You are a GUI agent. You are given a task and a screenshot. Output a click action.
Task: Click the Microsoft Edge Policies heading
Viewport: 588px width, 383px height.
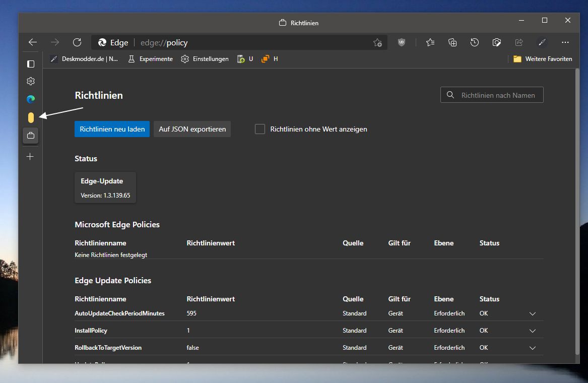tap(117, 224)
